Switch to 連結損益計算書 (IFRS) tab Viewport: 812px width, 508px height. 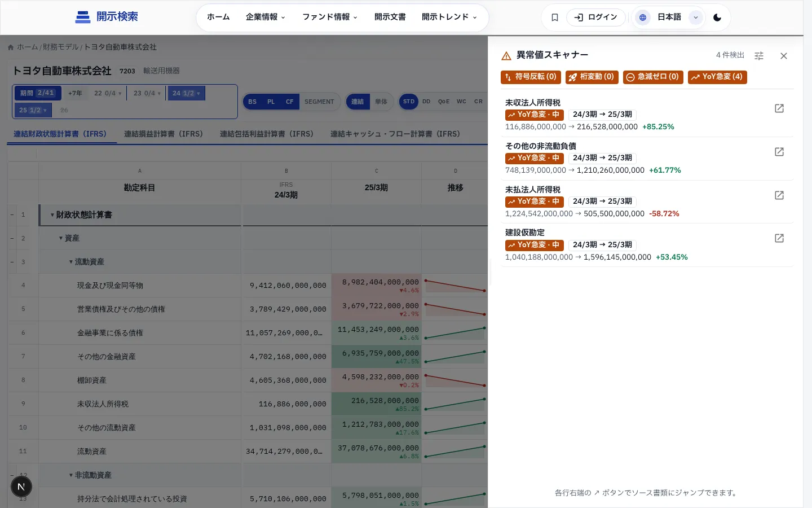(164, 134)
